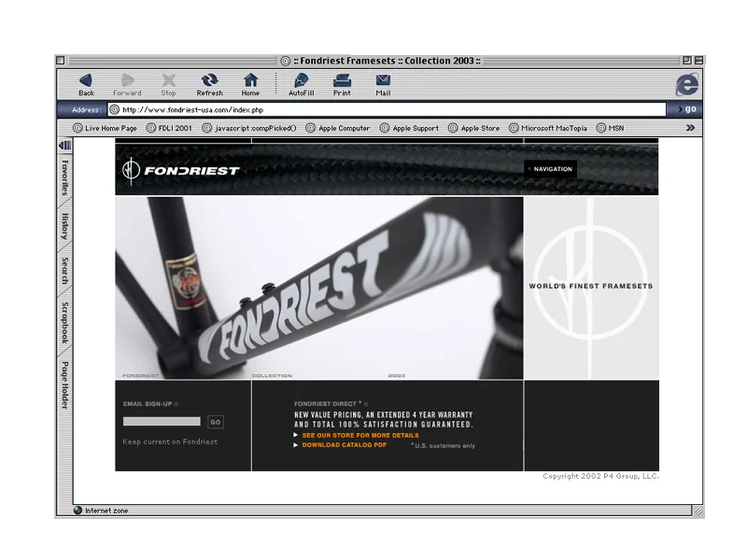Click the FONDRIEST DIRECT heading
Viewport: 747px width, 560px height.
point(331,404)
